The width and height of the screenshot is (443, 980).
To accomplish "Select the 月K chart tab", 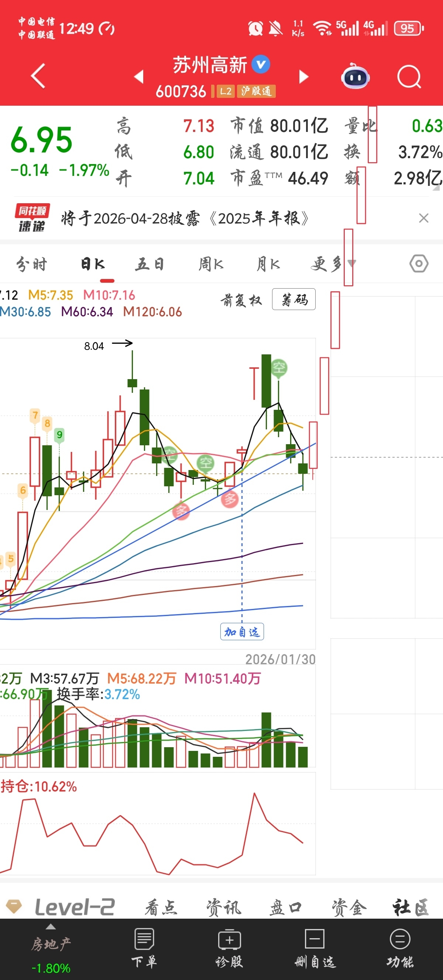I will click(x=268, y=263).
